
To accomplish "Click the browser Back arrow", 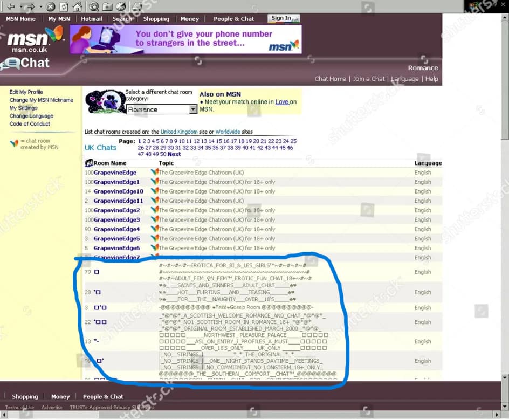I will 10,6.
